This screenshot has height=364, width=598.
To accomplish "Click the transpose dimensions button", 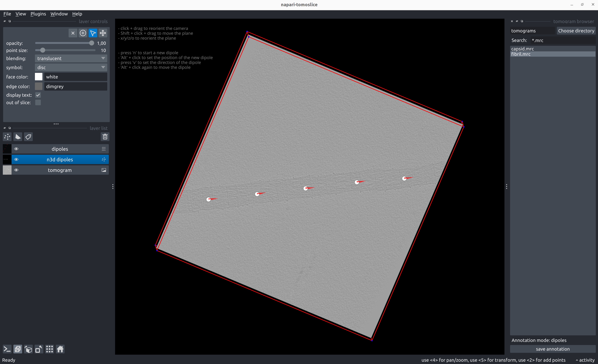I will (39, 349).
